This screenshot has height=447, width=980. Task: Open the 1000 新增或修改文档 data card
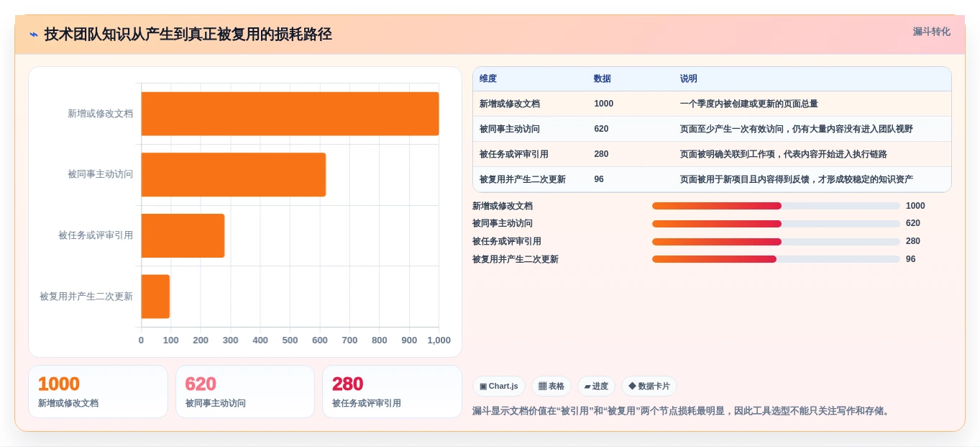(98, 392)
